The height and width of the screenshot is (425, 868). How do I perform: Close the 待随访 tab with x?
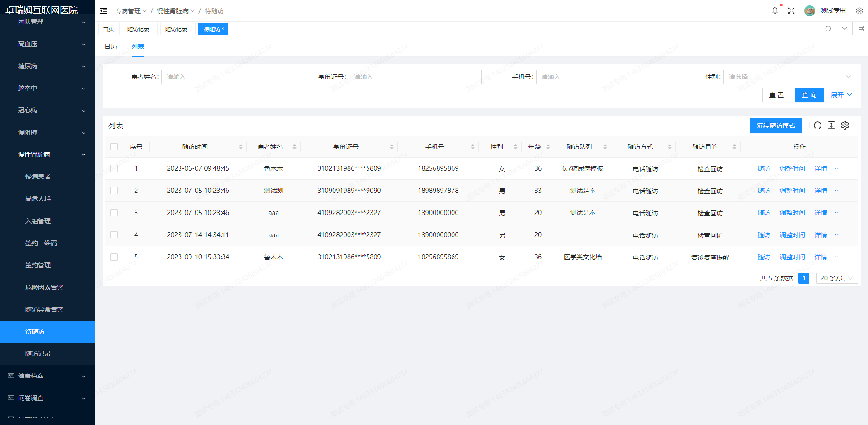pyautogui.click(x=223, y=28)
